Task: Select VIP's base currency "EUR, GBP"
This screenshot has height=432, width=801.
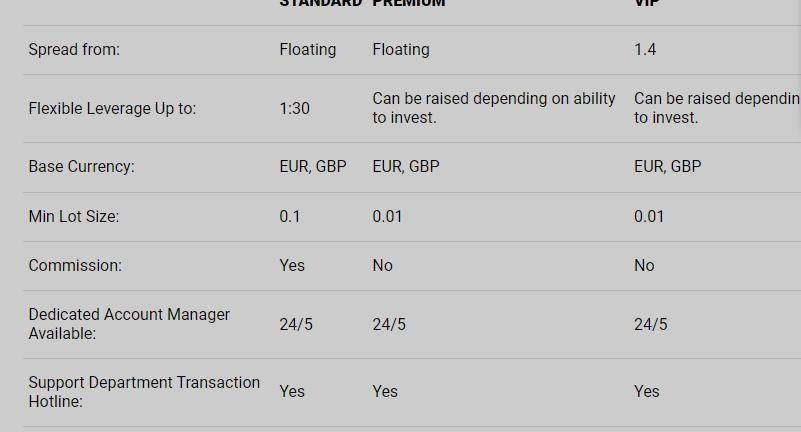Action: point(668,167)
